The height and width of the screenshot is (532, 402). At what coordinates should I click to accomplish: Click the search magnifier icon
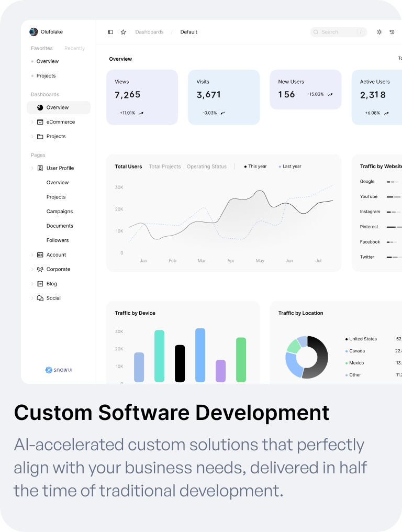[x=316, y=32]
